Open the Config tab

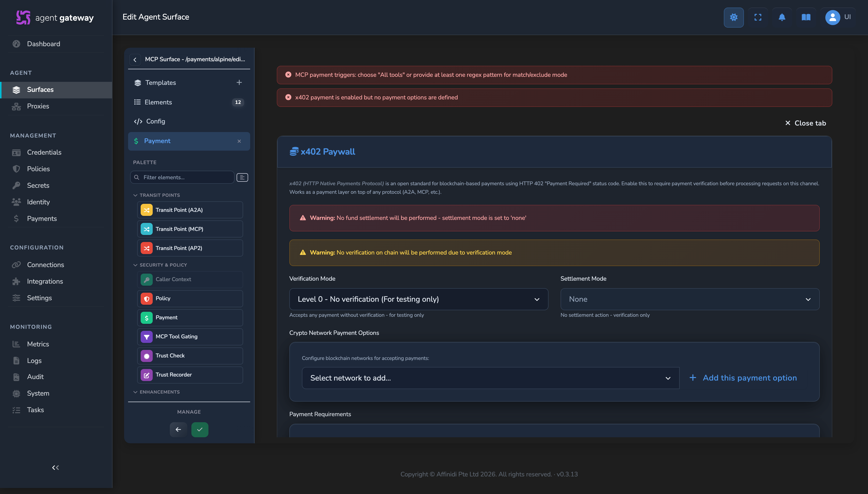click(189, 121)
